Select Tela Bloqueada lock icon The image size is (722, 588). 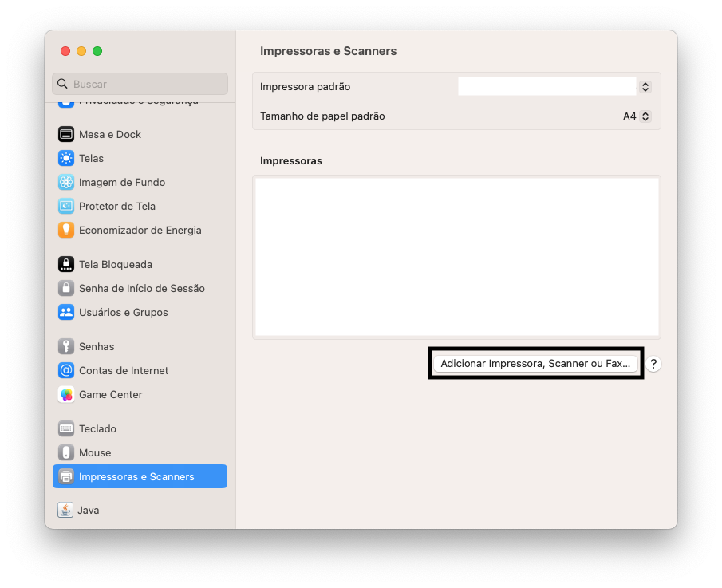point(66,264)
